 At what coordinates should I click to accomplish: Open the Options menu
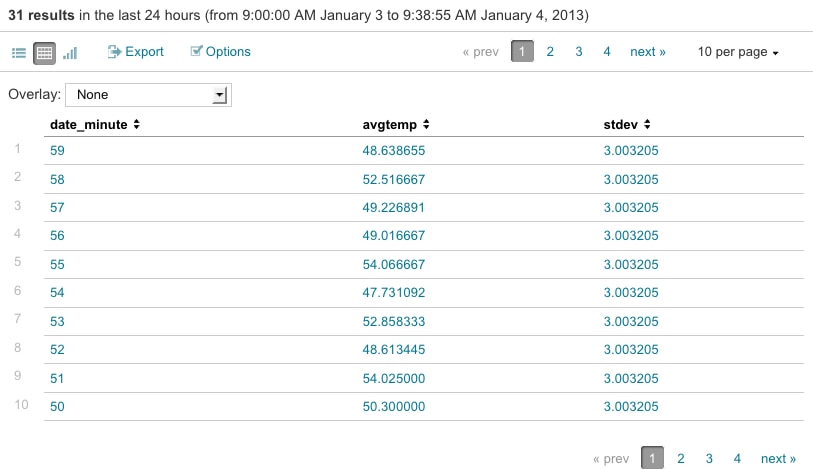(221, 51)
